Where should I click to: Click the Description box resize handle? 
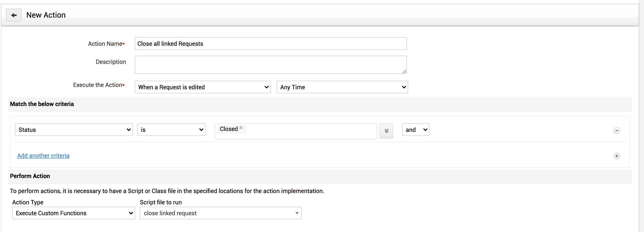404,71
